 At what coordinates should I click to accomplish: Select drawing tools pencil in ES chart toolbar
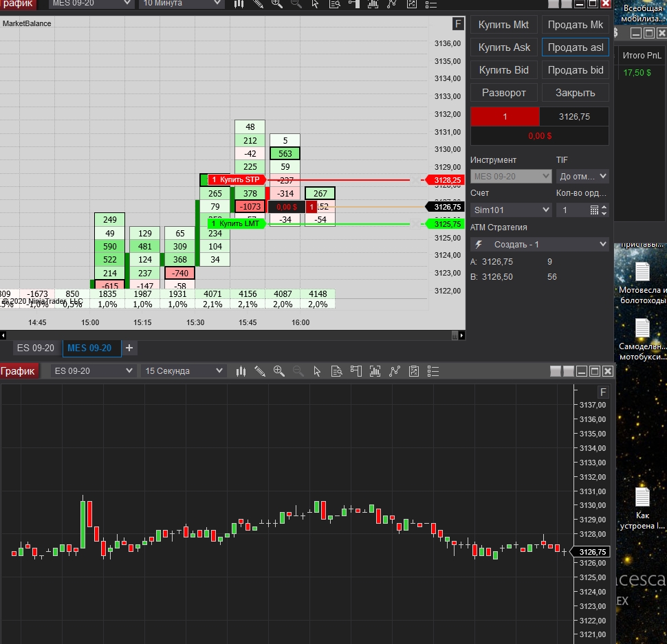260,371
